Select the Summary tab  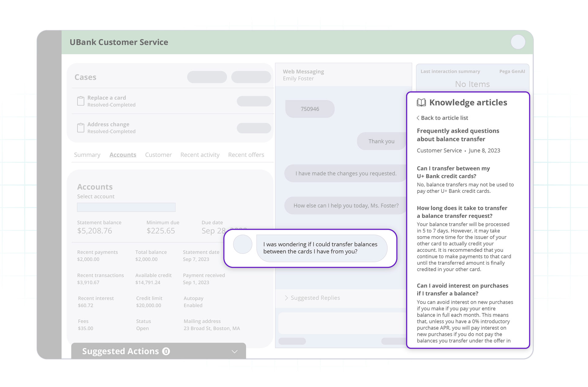click(87, 155)
